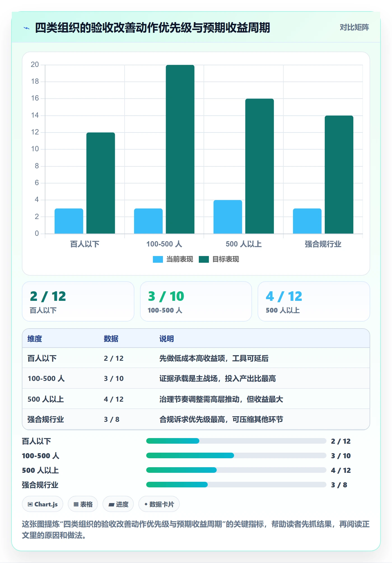This screenshot has width=392, height=563.
Task: Click the Chart.js tag chip
Action: 43,504
